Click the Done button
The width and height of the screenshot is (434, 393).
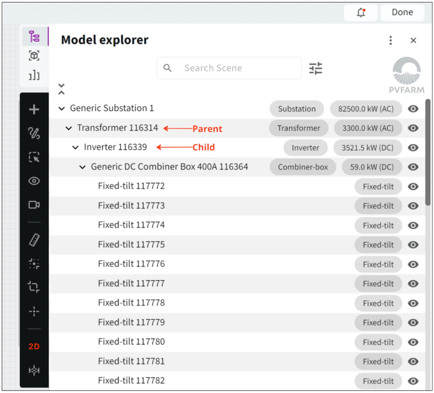point(402,12)
